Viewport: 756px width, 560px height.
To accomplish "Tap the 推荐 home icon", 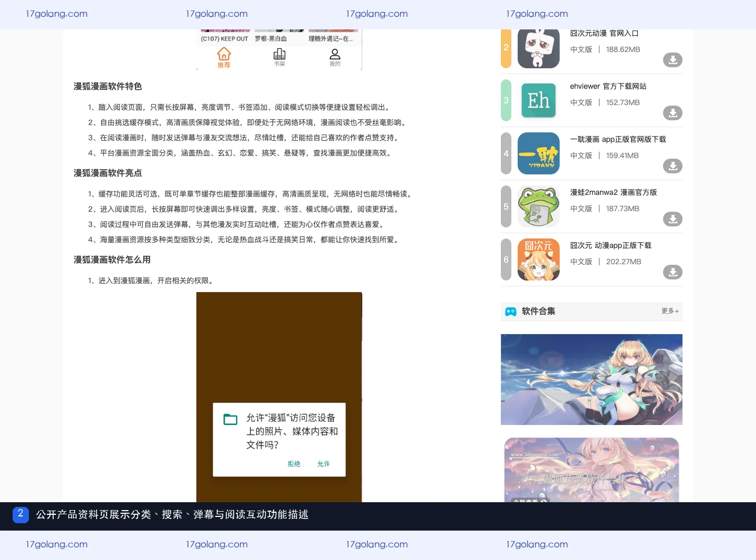I will click(224, 57).
